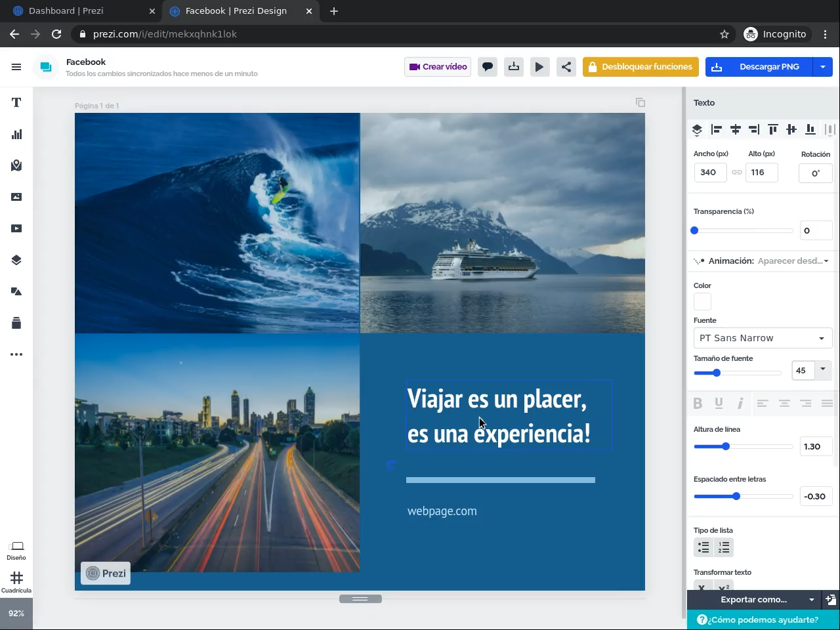
Task: Select the Text tool in left sidebar
Action: tap(16, 102)
